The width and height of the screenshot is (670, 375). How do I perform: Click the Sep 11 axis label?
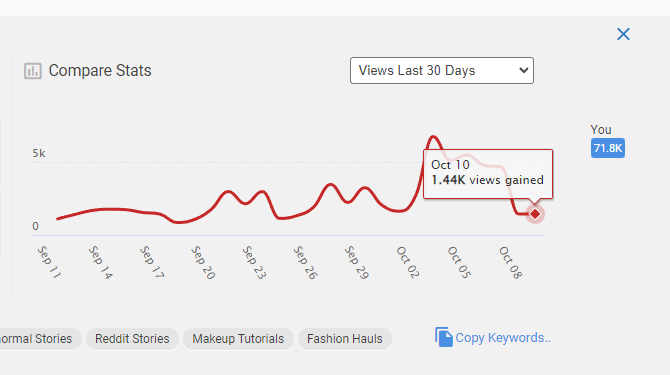coord(49,262)
